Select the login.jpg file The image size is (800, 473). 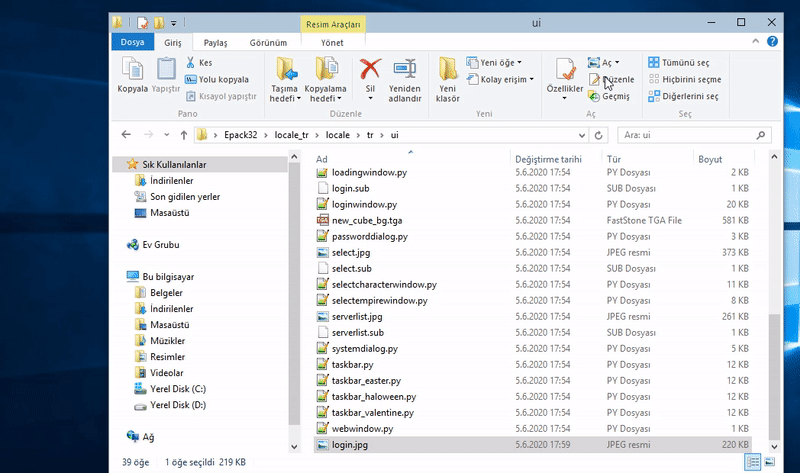(x=532, y=444)
